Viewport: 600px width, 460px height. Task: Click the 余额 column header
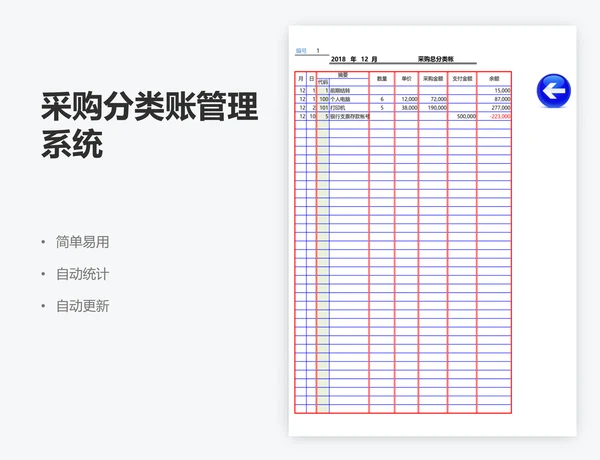[x=494, y=78]
